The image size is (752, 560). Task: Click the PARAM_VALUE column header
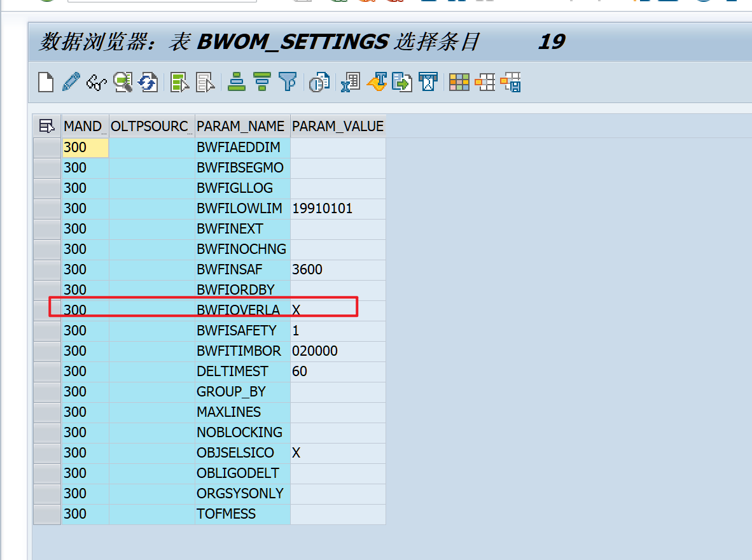coord(338,125)
